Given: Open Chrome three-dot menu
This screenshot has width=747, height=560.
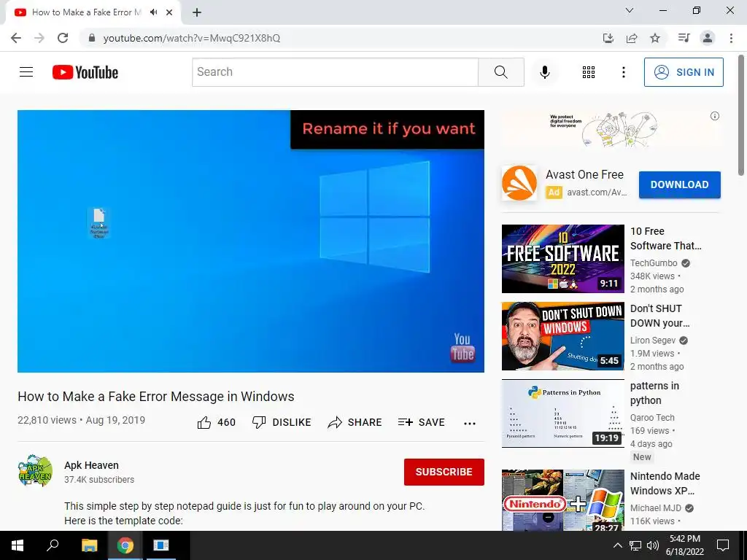Looking at the screenshot, I should click(x=731, y=38).
